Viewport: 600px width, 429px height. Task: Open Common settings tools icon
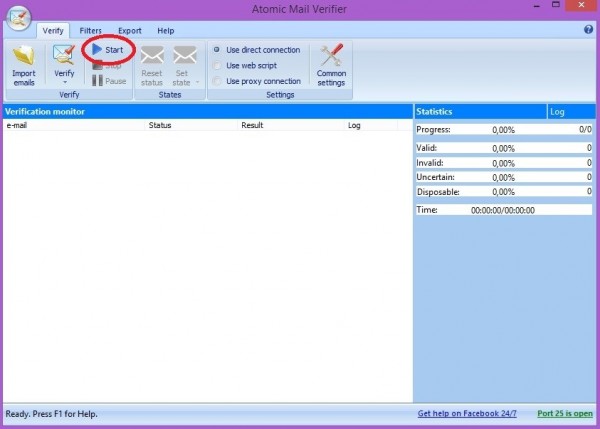tap(331, 55)
